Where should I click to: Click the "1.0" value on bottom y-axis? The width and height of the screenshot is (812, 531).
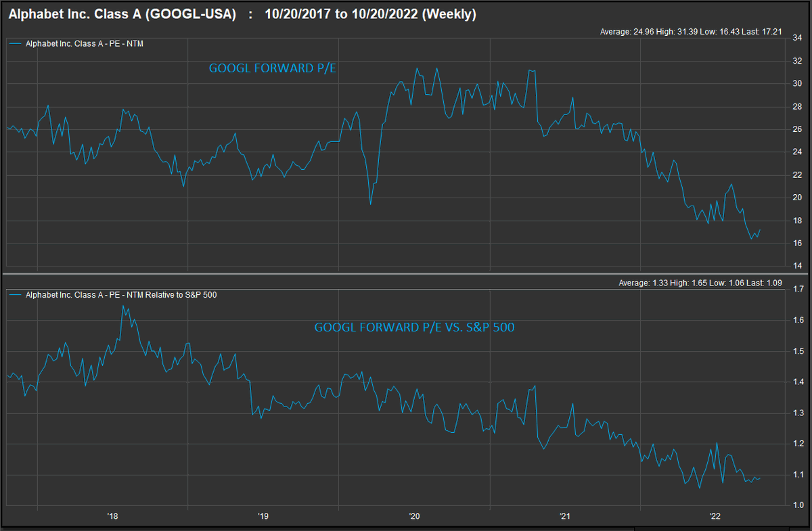(x=798, y=505)
